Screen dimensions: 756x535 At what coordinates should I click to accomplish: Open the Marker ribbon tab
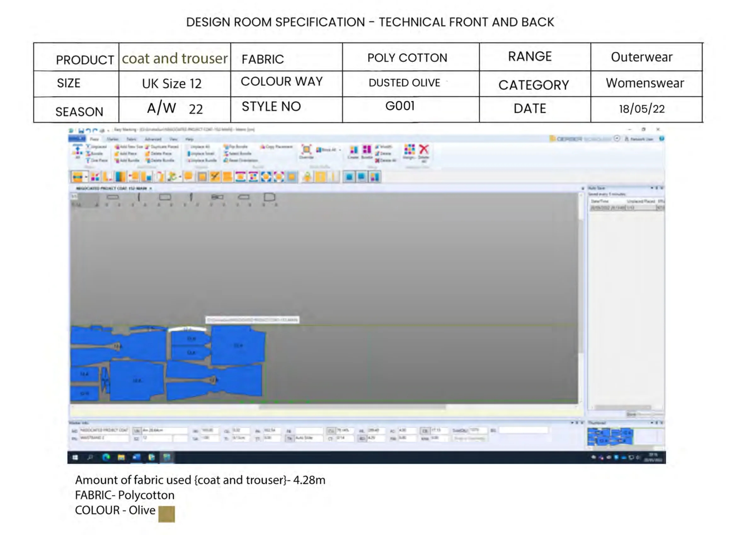tap(112, 139)
